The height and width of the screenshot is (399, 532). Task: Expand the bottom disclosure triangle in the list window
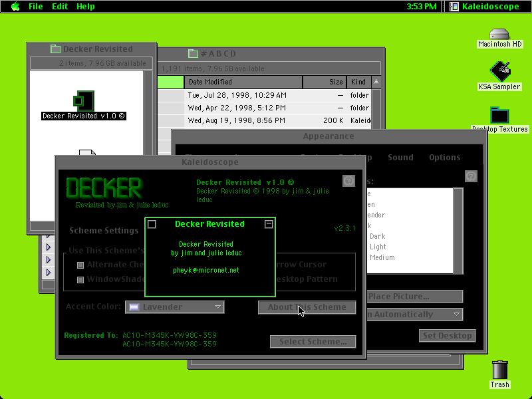point(48,272)
